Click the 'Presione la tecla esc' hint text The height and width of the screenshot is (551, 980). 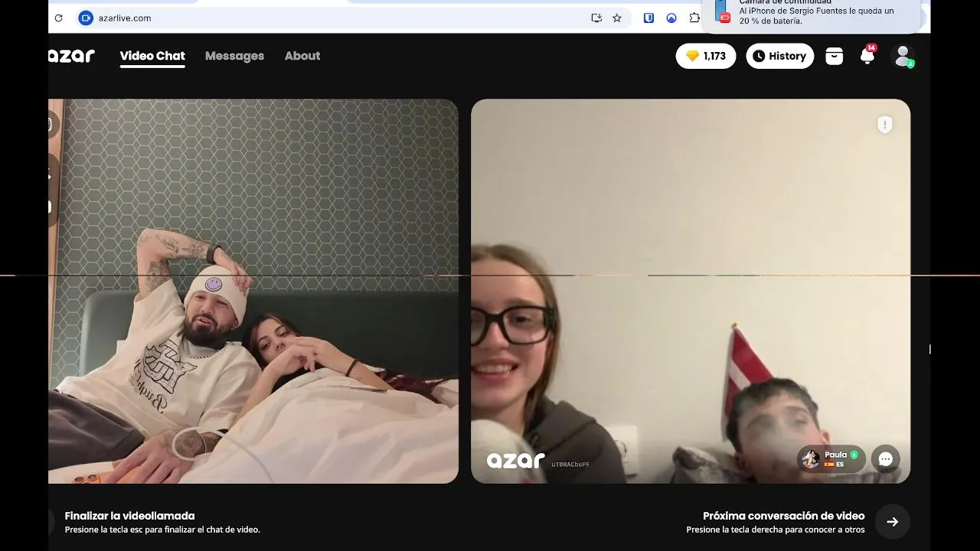point(162,530)
